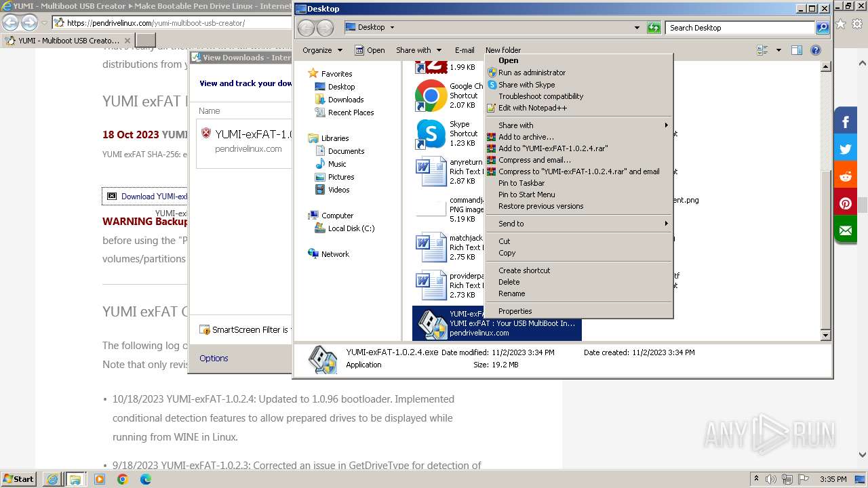
Task: Open Chrome from the taskbar
Action: coord(123,479)
